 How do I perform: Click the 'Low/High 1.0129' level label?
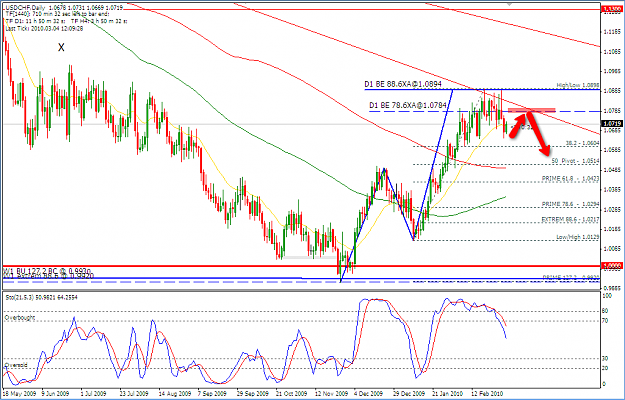click(x=578, y=237)
